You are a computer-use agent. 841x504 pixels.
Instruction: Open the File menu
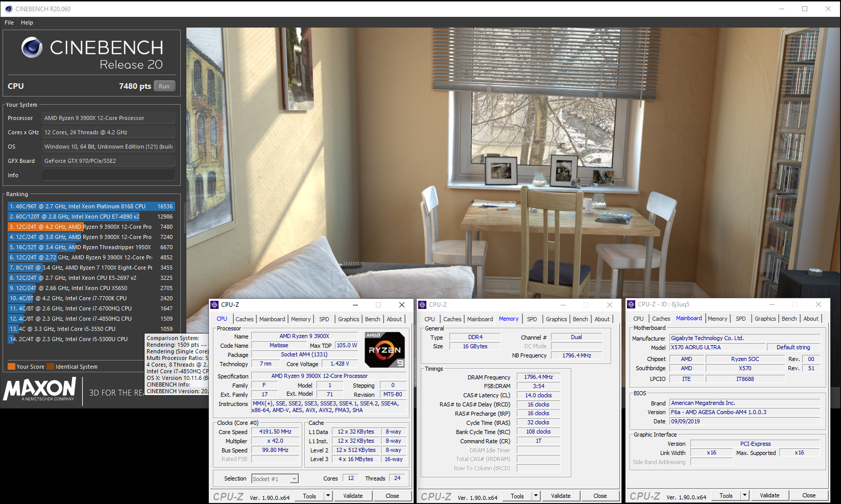[9, 22]
